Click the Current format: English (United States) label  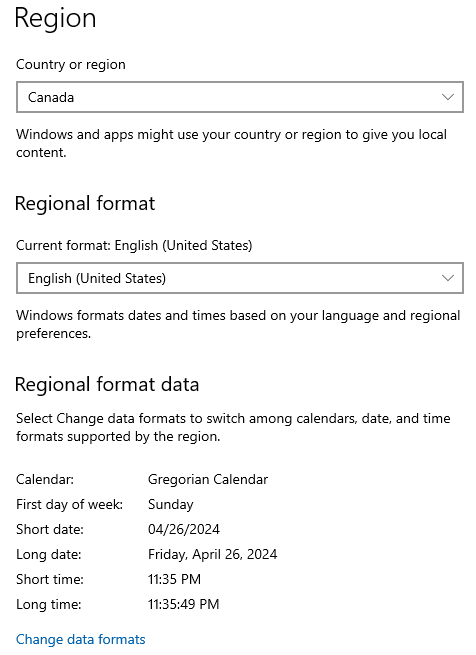point(134,245)
